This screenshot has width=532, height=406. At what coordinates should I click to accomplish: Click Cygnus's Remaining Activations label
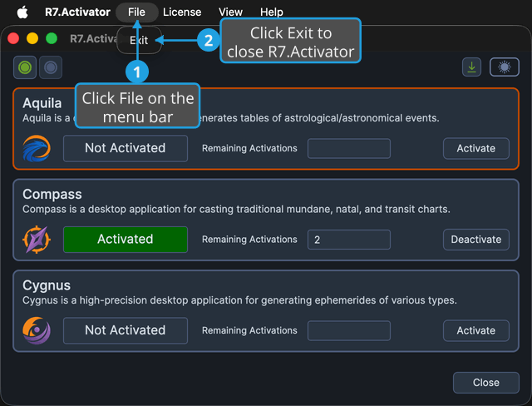[249, 330]
